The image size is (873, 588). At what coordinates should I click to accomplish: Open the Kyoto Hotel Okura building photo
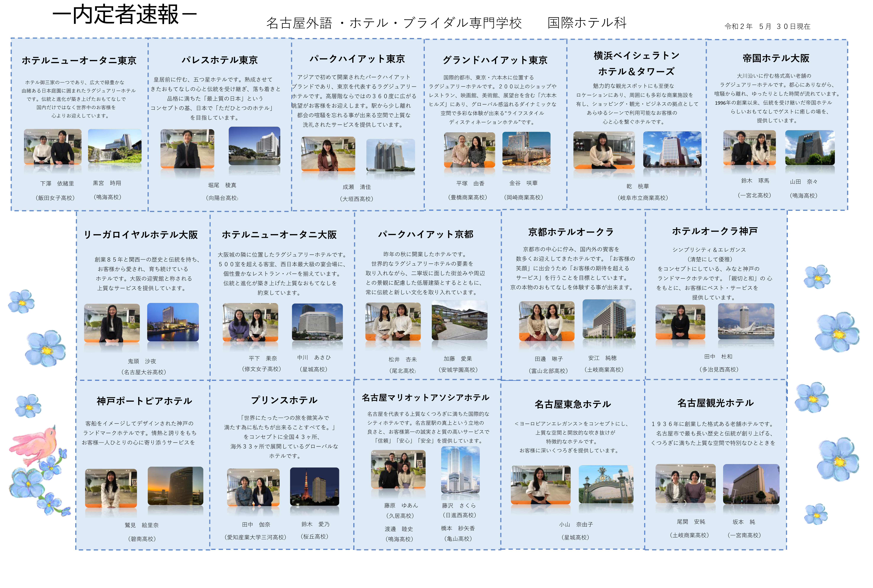coord(609,319)
